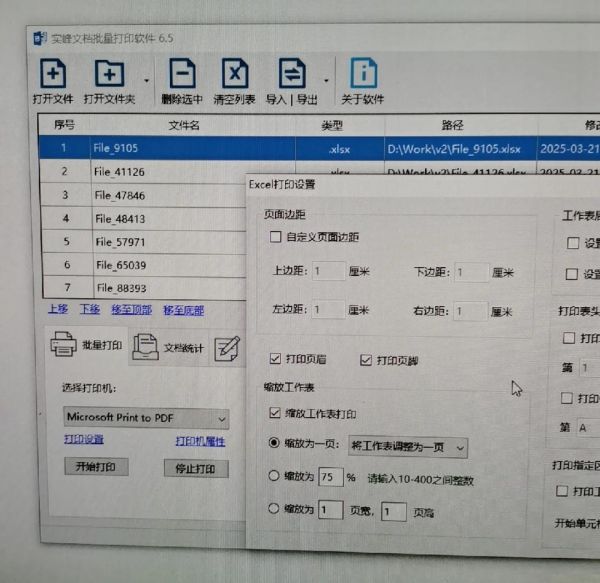Screen dimensions: 600x583
Task: Toggle the 缩放工作表打印 checkbox
Action: pyautogui.click(x=276, y=413)
